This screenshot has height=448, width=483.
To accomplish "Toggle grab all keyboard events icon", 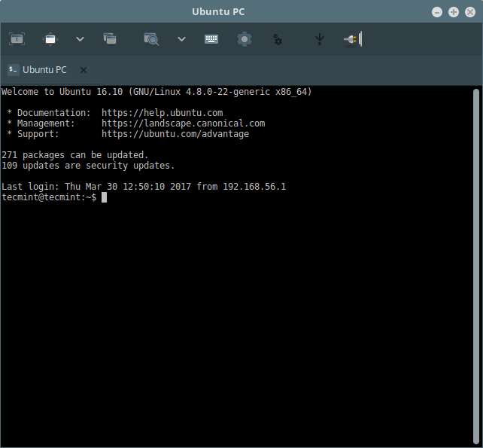I will coord(211,39).
